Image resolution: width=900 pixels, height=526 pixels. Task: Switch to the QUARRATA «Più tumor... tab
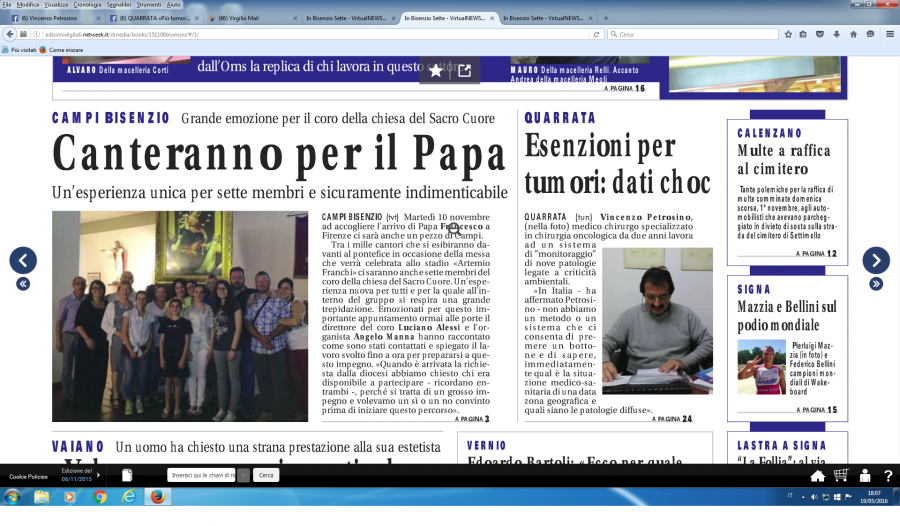click(153, 18)
